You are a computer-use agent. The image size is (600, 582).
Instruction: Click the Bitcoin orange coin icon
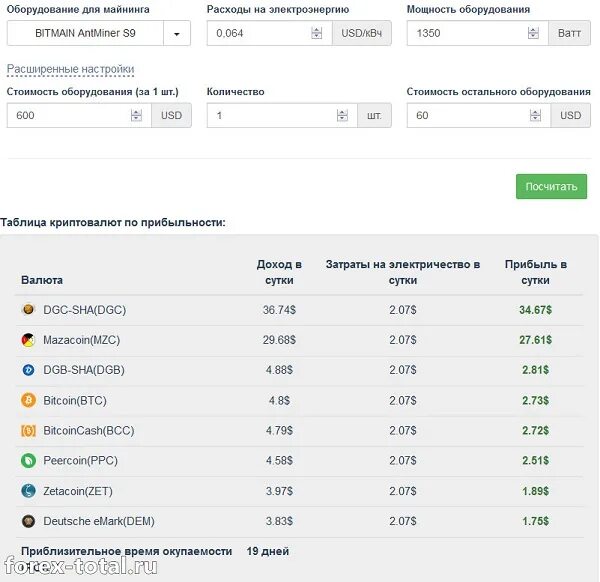point(28,400)
